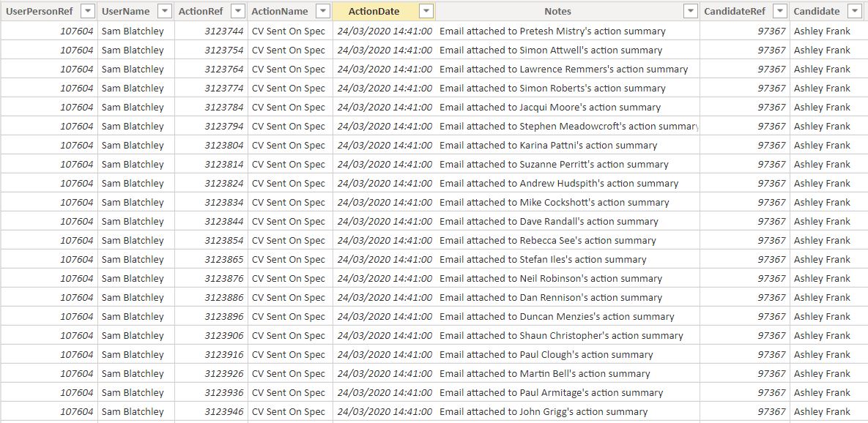Open the Candidate column filter dropdown
Image resolution: width=868 pixels, height=423 pixels.
tap(854, 11)
